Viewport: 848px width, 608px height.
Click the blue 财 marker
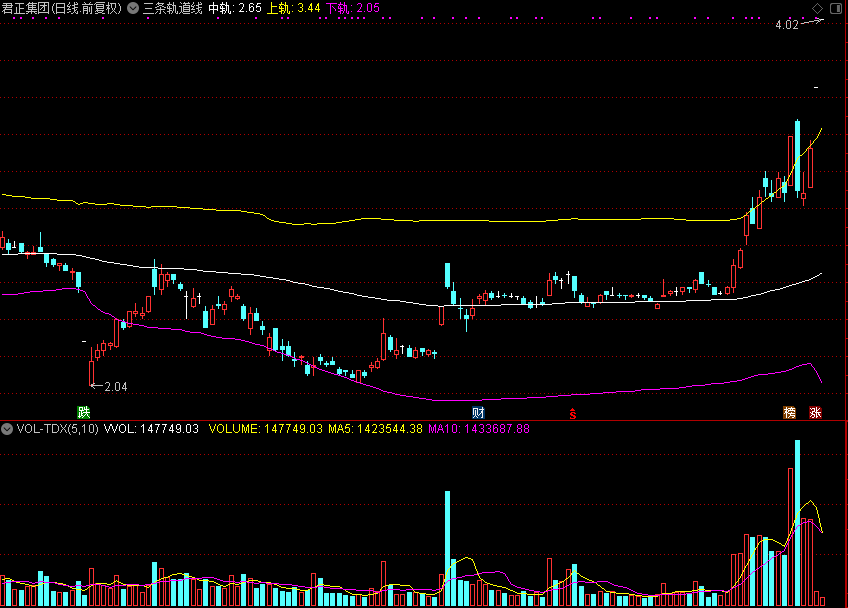click(x=478, y=413)
